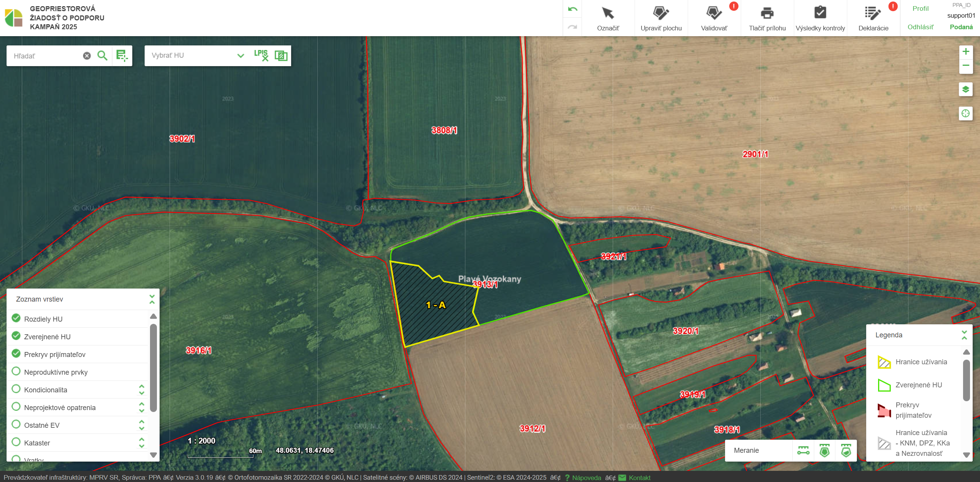Select the distance measuring tool icon
Viewport: 980px width, 482px height.
coord(803,450)
